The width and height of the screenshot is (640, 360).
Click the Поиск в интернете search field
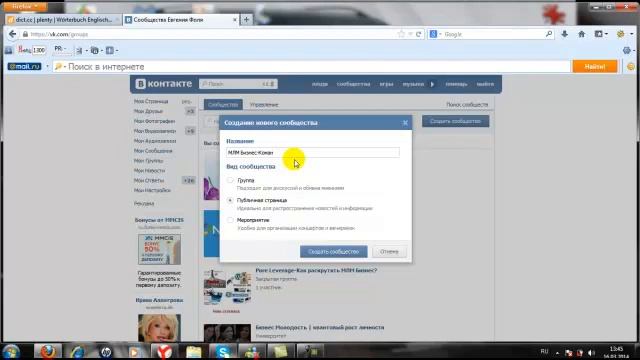tap(311, 67)
